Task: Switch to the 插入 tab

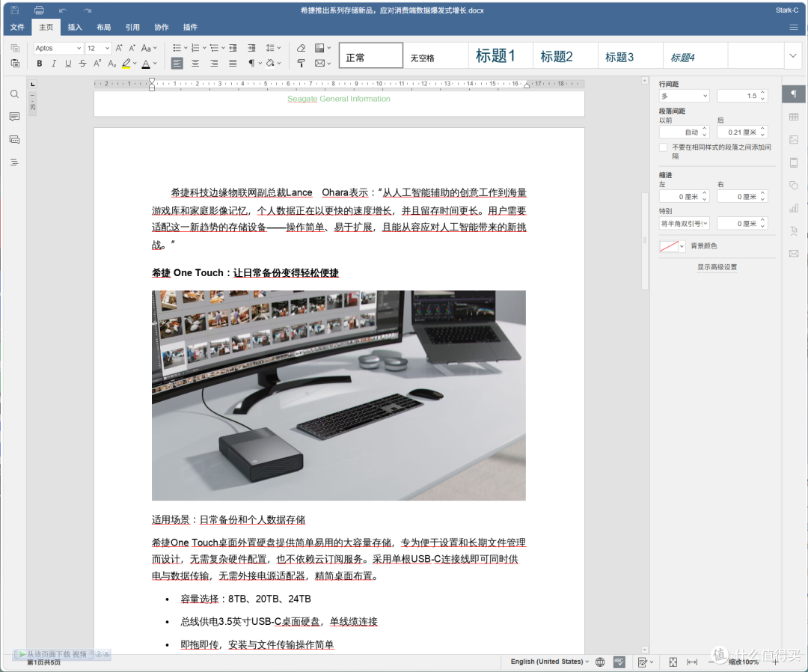Action: click(75, 27)
